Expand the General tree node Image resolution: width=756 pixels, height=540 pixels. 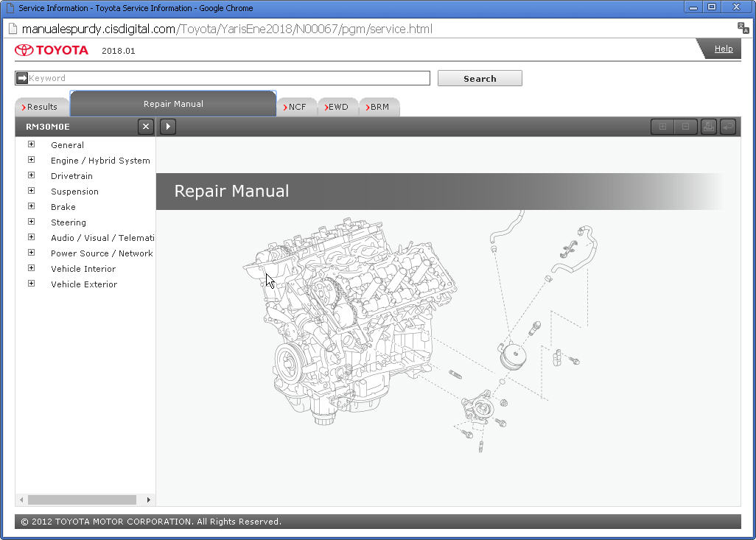coord(32,144)
